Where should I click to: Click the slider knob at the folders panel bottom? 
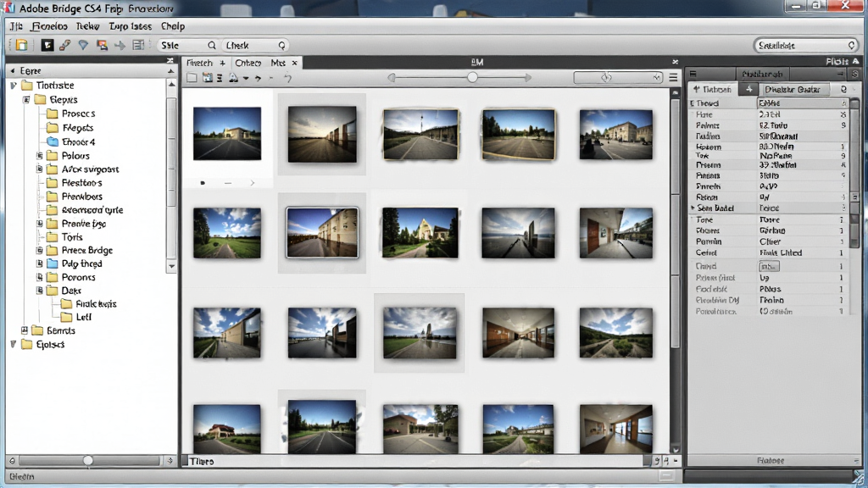point(88,460)
